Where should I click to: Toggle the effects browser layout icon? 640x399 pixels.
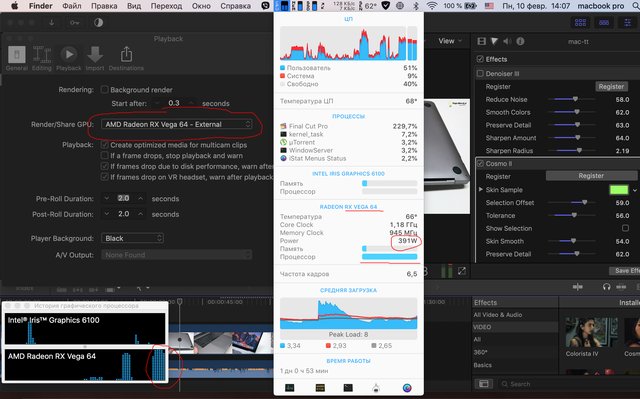point(484,383)
